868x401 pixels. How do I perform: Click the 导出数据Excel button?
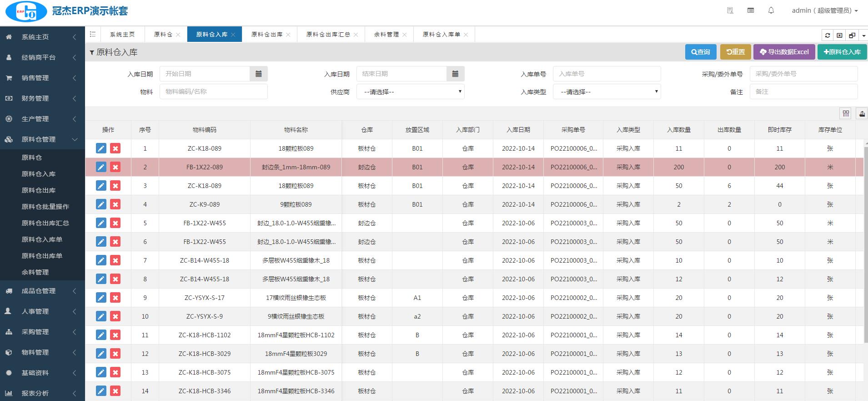click(784, 52)
